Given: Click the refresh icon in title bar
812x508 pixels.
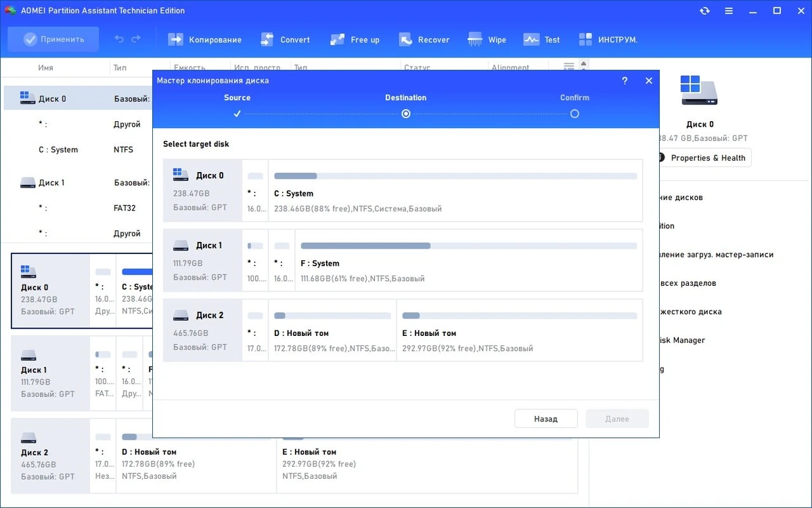Looking at the screenshot, I should (x=705, y=11).
